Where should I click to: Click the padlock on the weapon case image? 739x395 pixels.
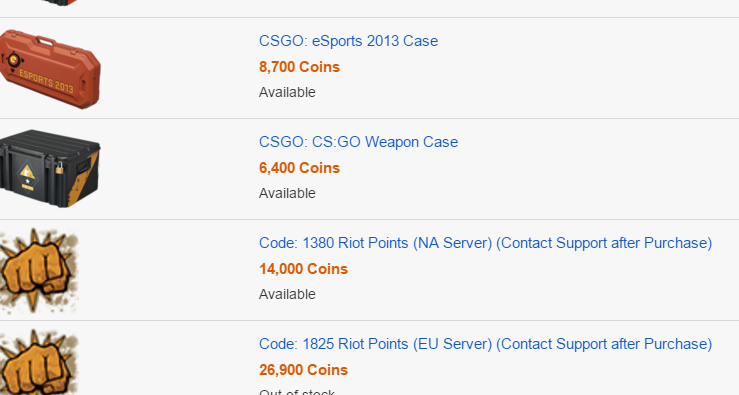click(59, 168)
